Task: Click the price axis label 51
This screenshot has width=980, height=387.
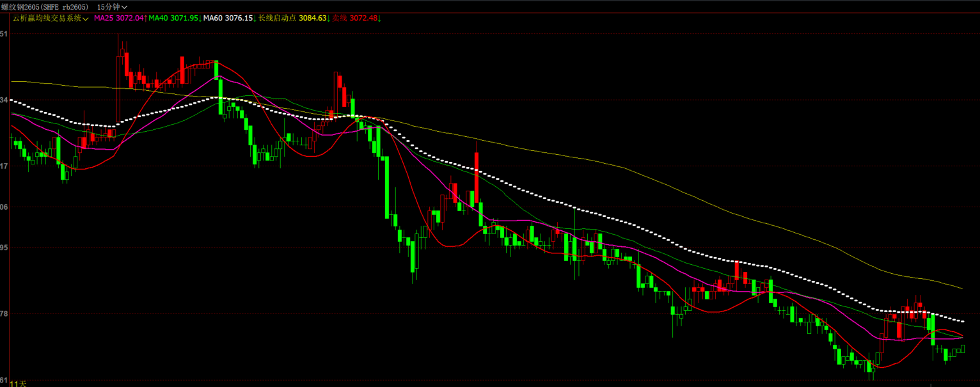Action: click(4, 34)
